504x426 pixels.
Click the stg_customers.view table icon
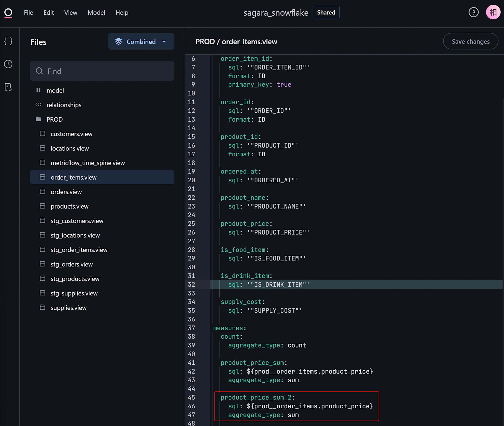point(43,221)
